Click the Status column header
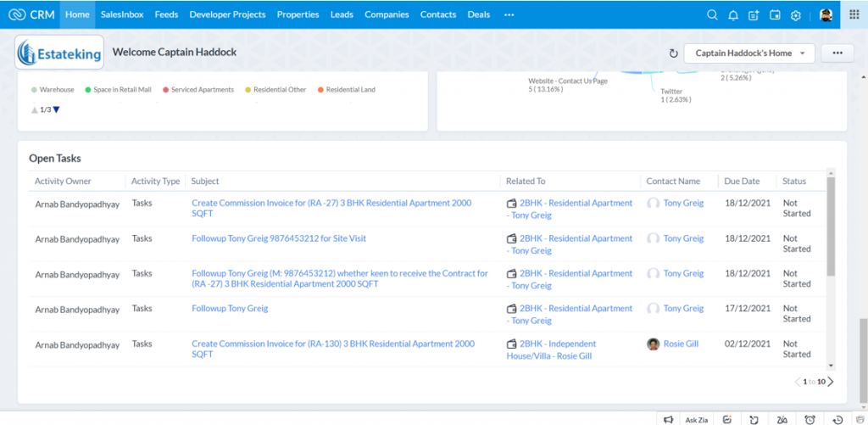Image resolution: width=868 pixels, height=425 pixels. [794, 182]
